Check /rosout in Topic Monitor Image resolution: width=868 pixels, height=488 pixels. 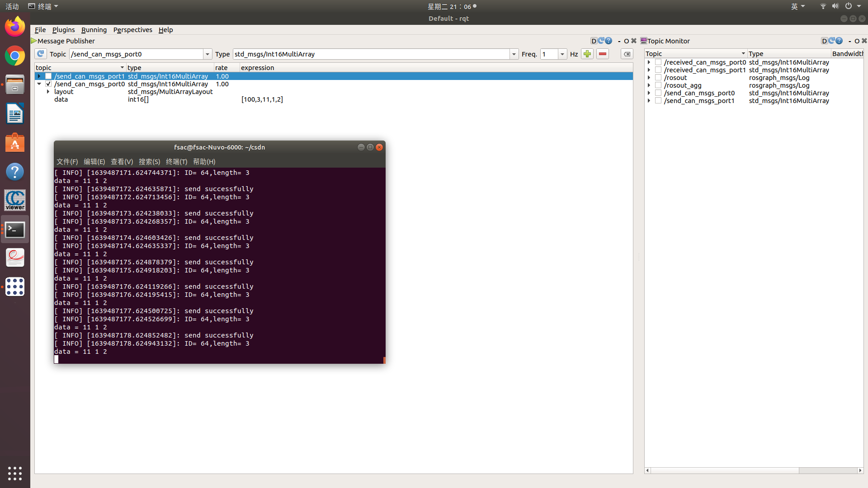point(658,78)
